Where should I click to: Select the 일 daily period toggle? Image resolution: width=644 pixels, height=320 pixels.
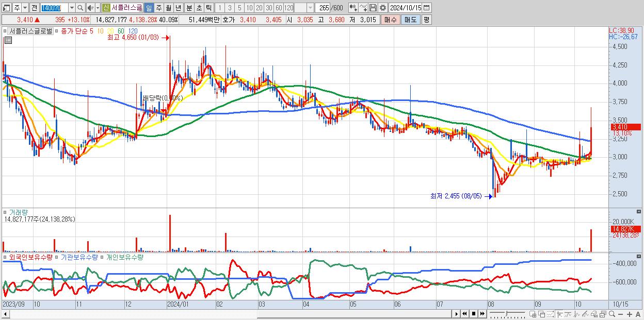pos(149,8)
